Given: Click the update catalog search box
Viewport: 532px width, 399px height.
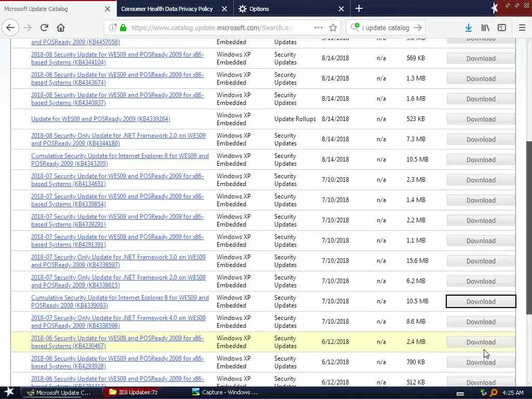Looking at the screenshot, I should [387, 28].
